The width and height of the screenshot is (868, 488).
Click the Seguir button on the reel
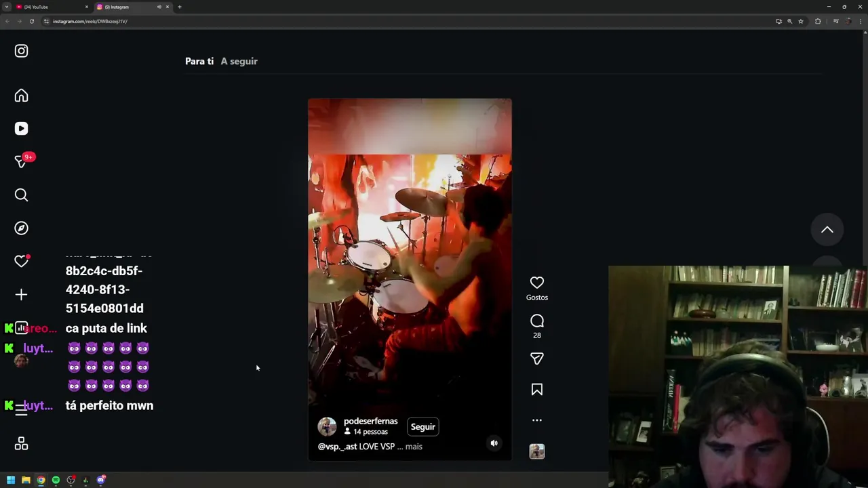click(422, 427)
